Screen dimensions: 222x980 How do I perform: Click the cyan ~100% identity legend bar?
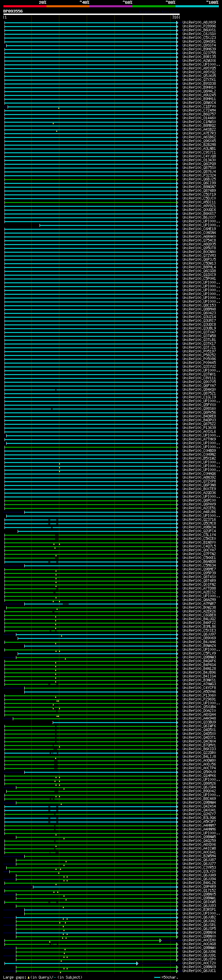(x=197, y=7)
